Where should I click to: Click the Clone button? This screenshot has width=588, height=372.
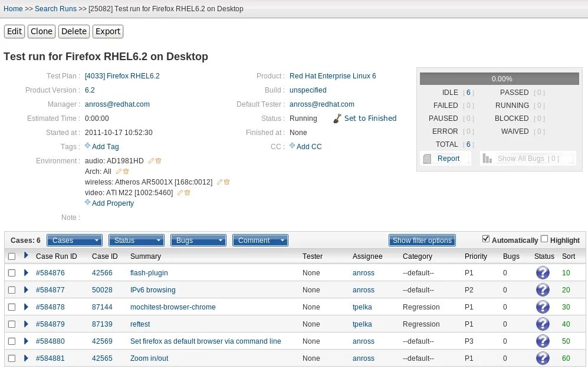(x=42, y=31)
